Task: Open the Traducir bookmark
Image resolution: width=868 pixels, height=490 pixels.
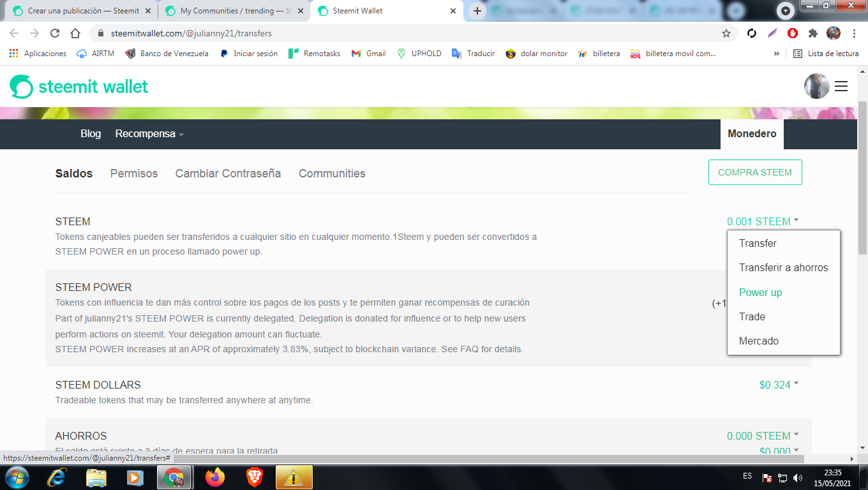Action: [473, 54]
